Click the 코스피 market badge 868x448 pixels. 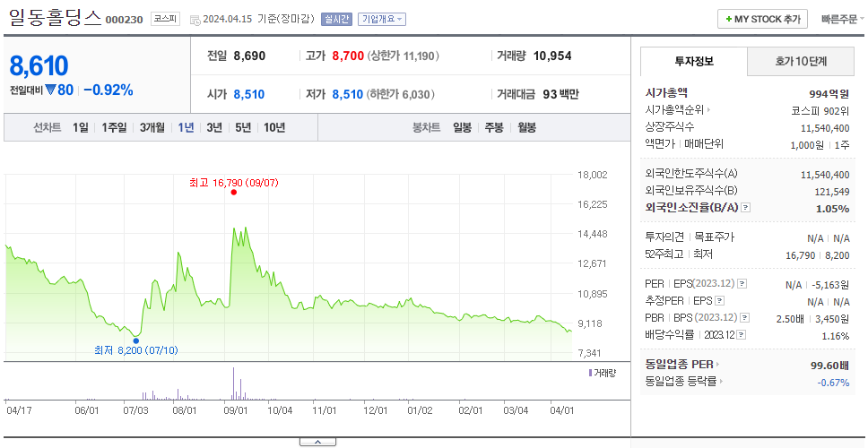[166, 20]
